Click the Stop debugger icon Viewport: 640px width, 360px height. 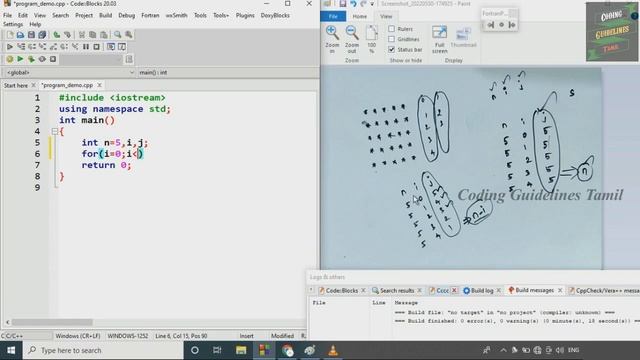(96, 47)
